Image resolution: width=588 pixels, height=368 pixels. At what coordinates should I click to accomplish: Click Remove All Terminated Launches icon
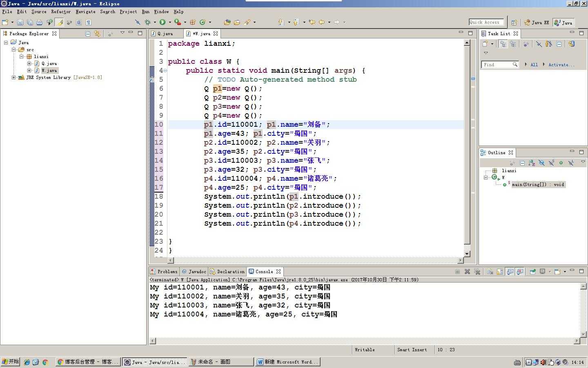477,272
